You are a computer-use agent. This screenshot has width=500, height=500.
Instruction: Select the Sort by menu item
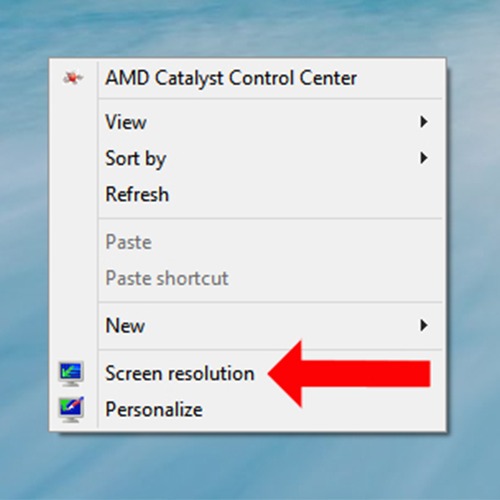[x=247, y=158]
